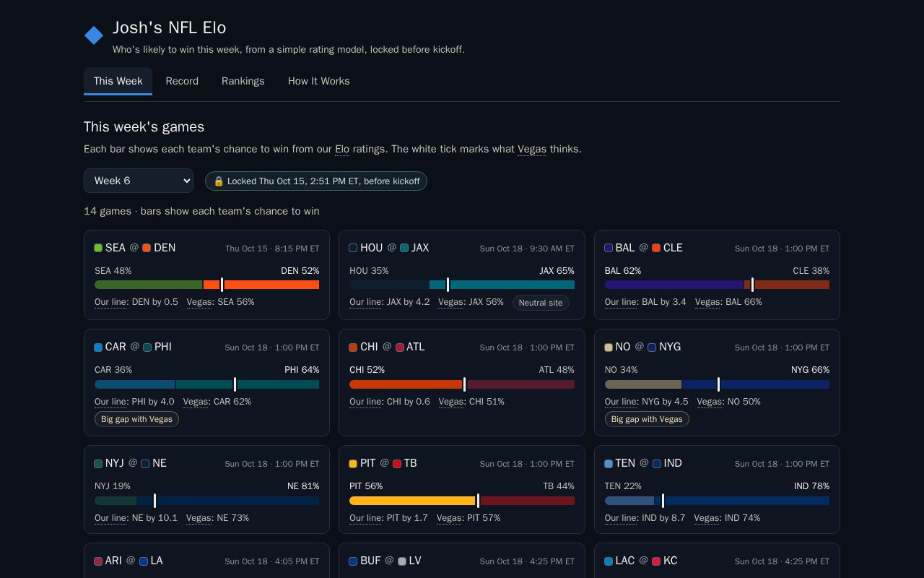Click 'Big gap with Vegas' badge on CAR @ PHI
This screenshot has height=578, width=924.
pos(136,419)
